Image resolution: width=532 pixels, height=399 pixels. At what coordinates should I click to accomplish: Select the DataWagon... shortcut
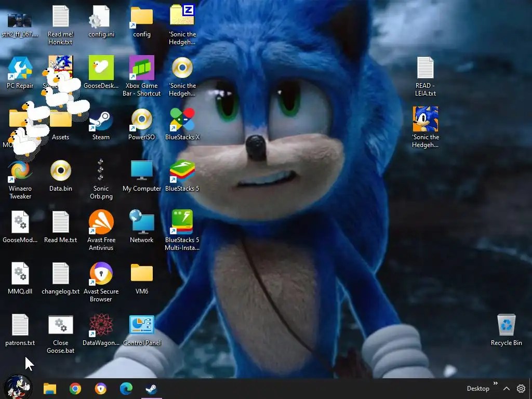101,325
